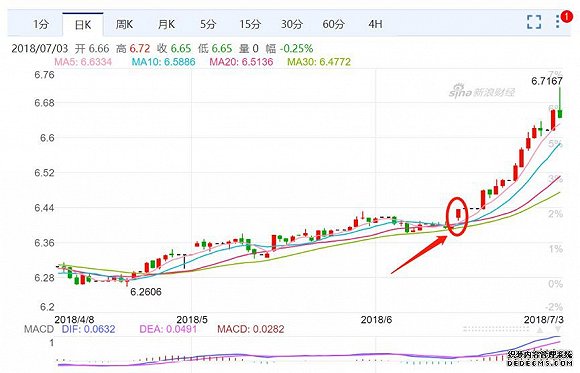The width and height of the screenshot is (580, 373).
Task: Click the MA5: 6.6334 legend label
Action: pos(83,61)
